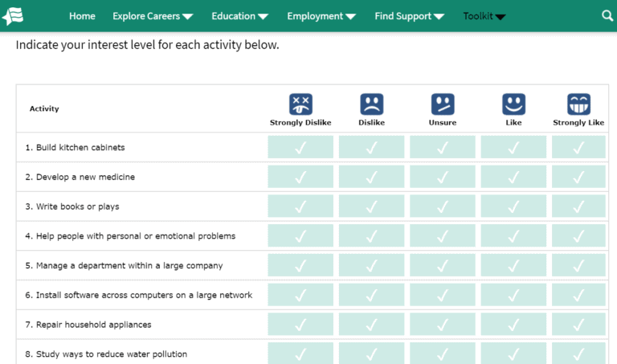Go to the Home page

point(82,16)
